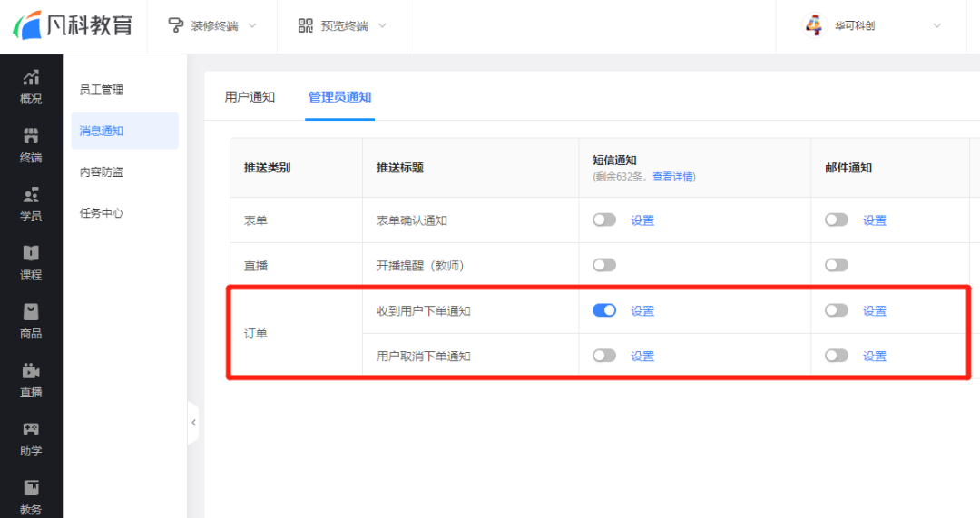Image resolution: width=980 pixels, height=518 pixels.
Task: Click email 设置 link for 表单确认通知
Action: 875,220
